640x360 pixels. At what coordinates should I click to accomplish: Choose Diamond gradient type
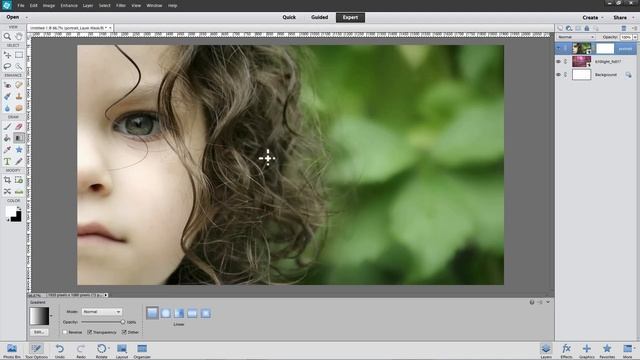[206, 313]
